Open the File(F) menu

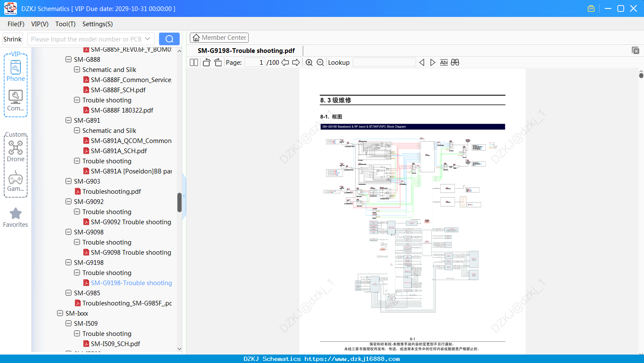[x=16, y=24]
